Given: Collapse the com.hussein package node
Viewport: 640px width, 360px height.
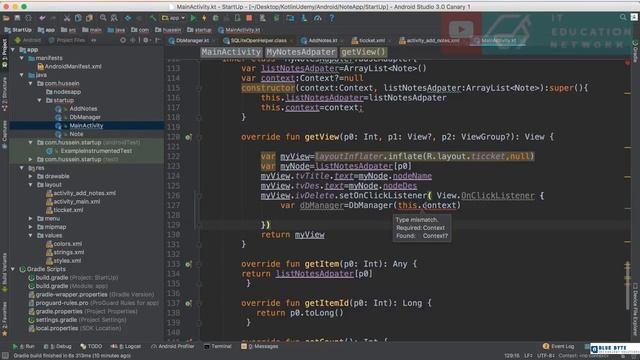Looking at the screenshot, I should click(x=31, y=84).
